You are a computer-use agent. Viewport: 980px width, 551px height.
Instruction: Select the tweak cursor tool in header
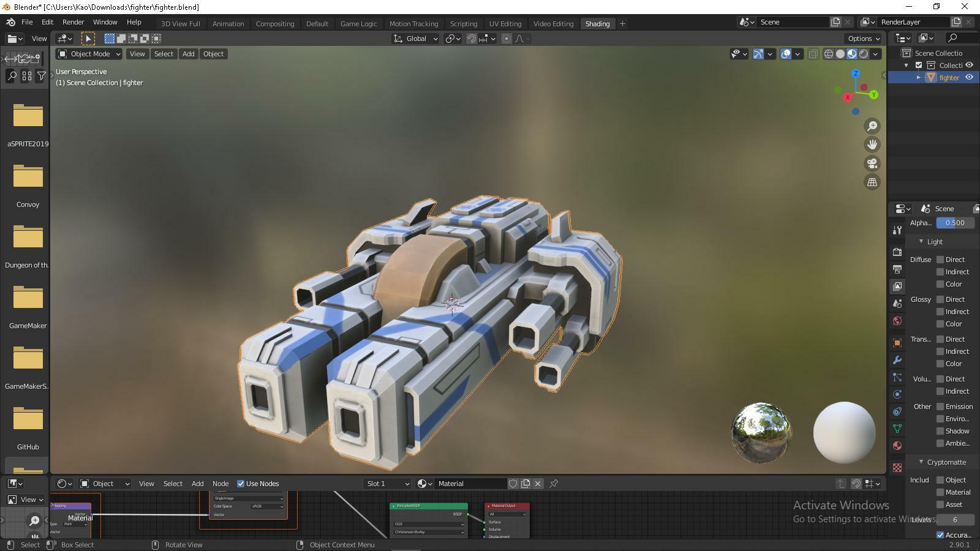click(x=88, y=39)
